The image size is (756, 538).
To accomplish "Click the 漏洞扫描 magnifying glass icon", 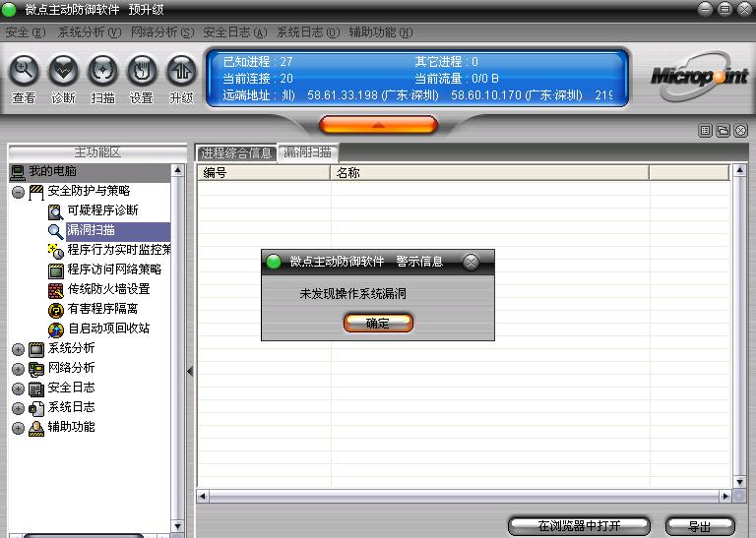I will point(55,231).
